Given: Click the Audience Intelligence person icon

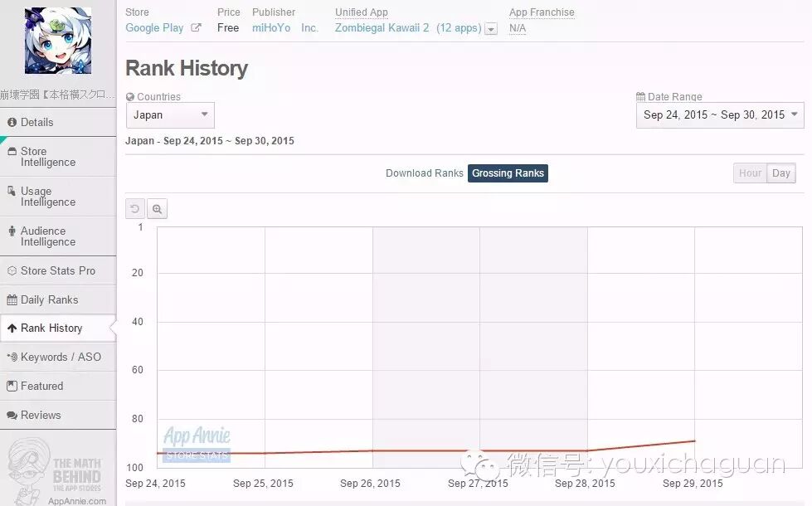Looking at the screenshot, I should pos(12,231).
